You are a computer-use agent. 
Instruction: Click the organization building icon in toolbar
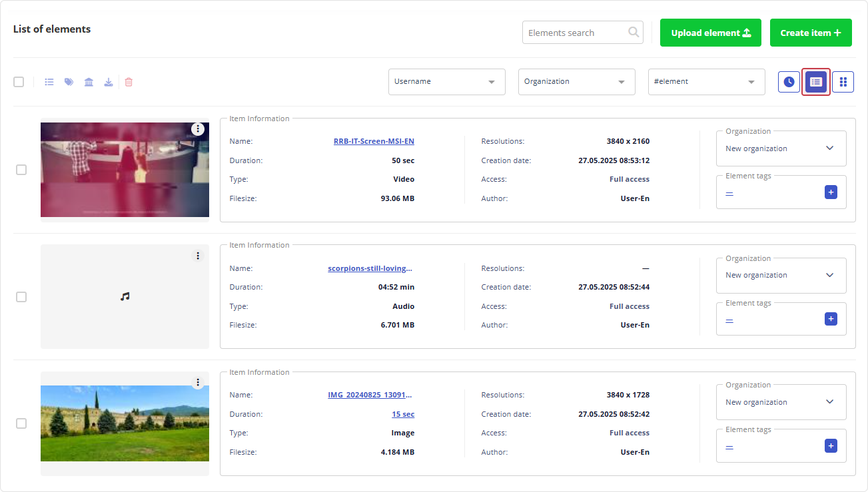89,82
